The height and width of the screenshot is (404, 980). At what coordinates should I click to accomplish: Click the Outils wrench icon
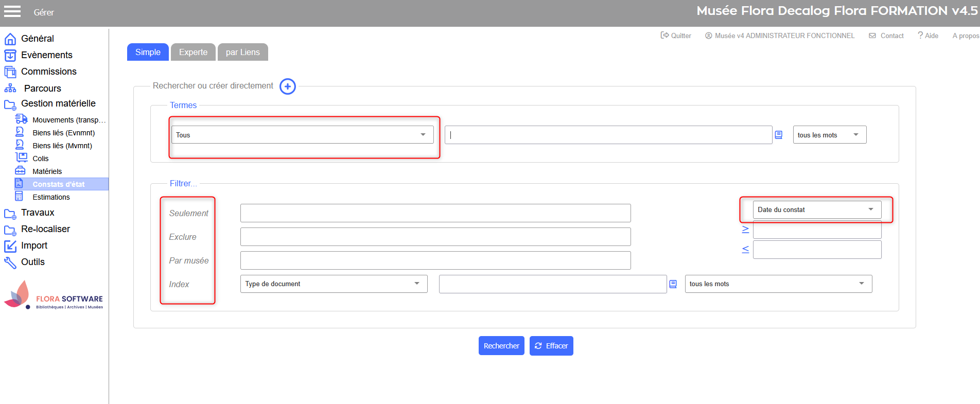click(10, 262)
